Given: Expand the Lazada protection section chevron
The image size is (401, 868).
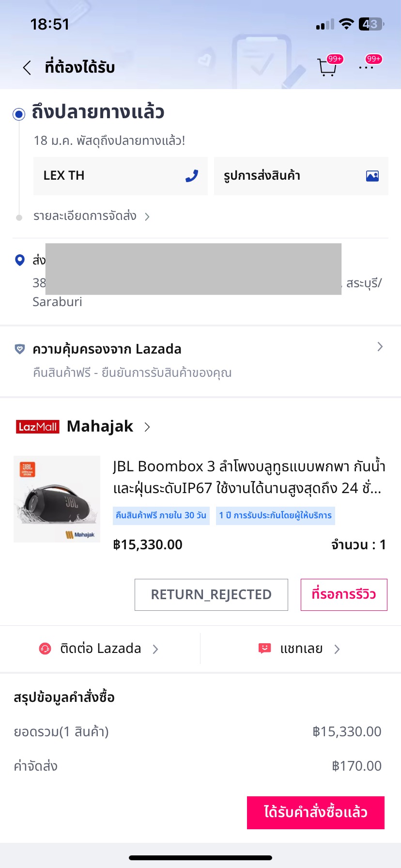Looking at the screenshot, I should point(380,347).
